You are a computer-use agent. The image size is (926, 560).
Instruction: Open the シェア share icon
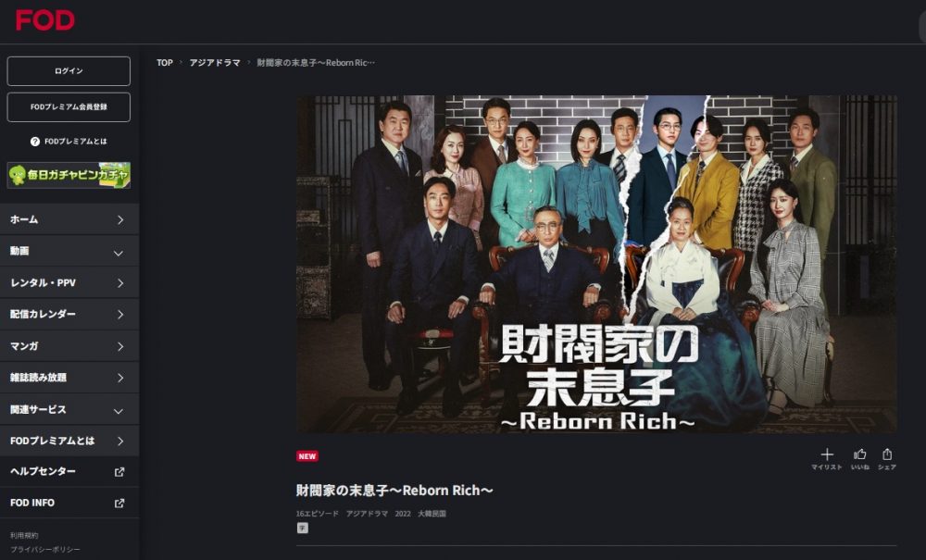click(x=887, y=454)
